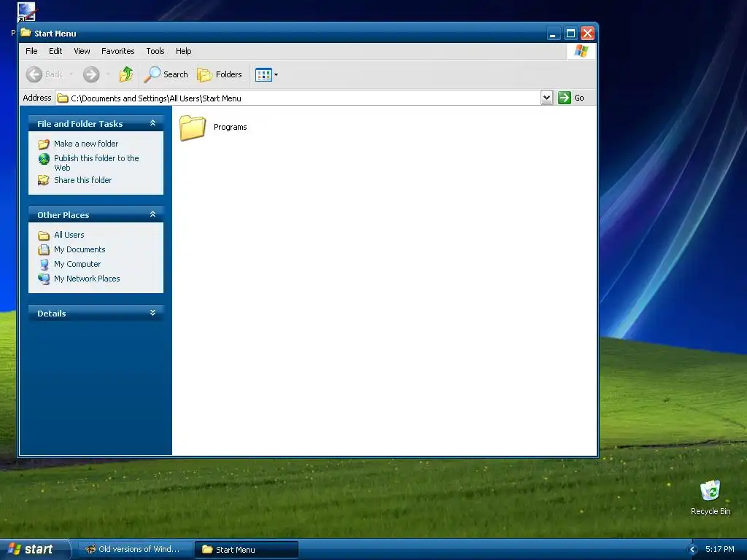Click the Make a new folder icon
The image size is (747, 560).
point(43,144)
